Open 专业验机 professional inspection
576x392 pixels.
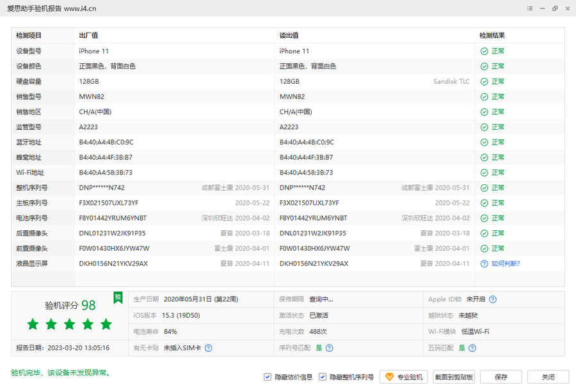(404, 377)
